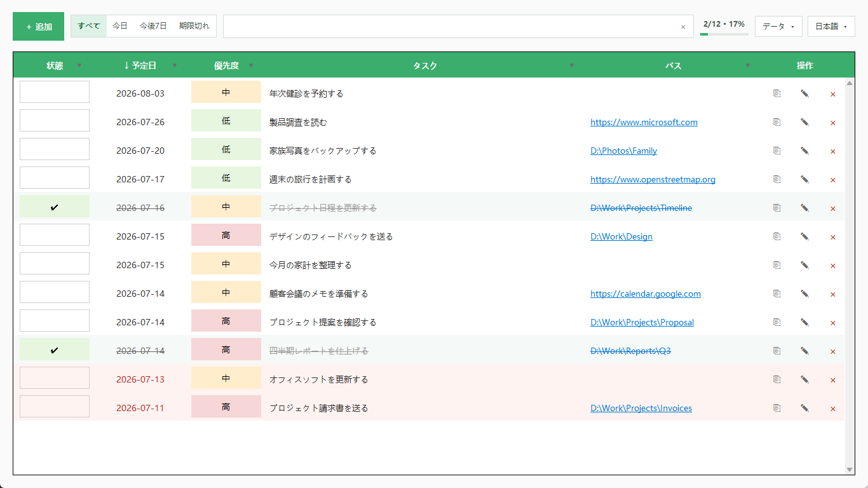
Task: Delete the completed プロジェクト日程を更新する task
Action: click(x=832, y=208)
